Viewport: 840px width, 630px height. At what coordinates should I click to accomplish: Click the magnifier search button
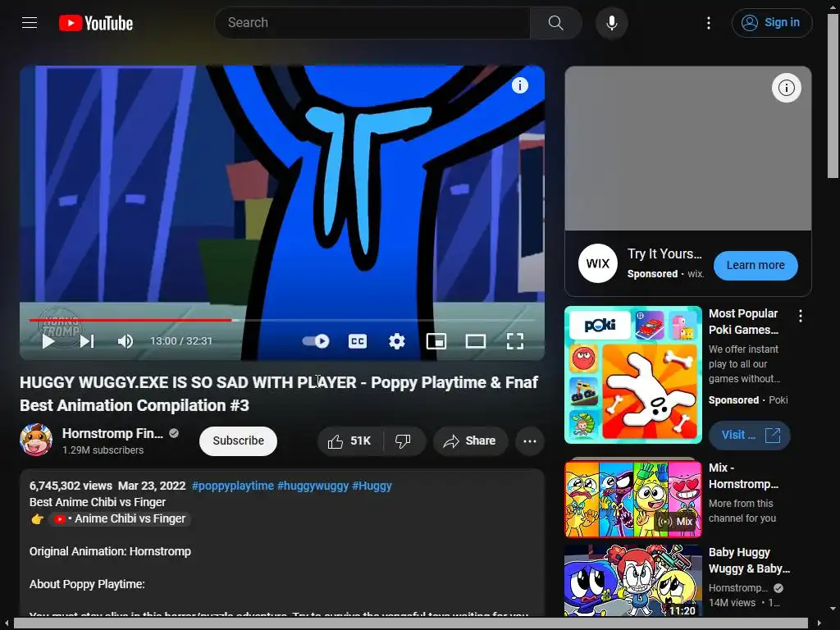pyautogui.click(x=555, y=22)
